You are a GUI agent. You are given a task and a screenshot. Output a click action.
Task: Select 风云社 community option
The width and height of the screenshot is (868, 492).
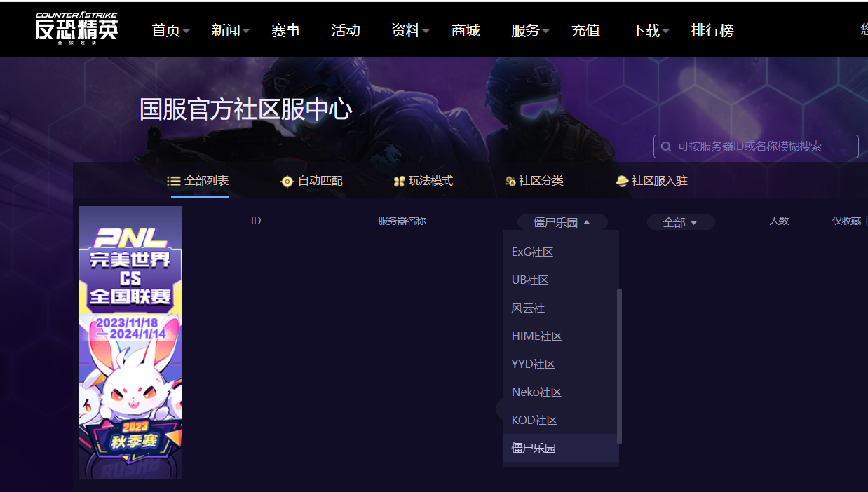pyautogui.click(x=560, y=308)
